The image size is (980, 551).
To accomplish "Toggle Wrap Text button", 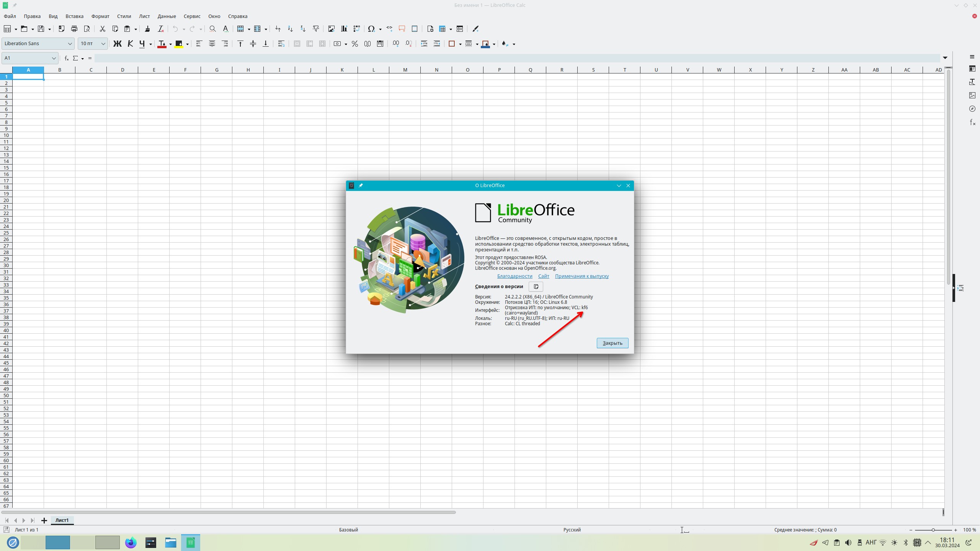I will [281, 44].
